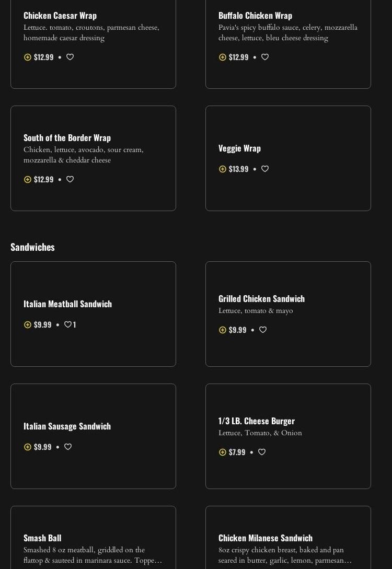Open Chicken Milanese Sandwich title link

point(266,538)
